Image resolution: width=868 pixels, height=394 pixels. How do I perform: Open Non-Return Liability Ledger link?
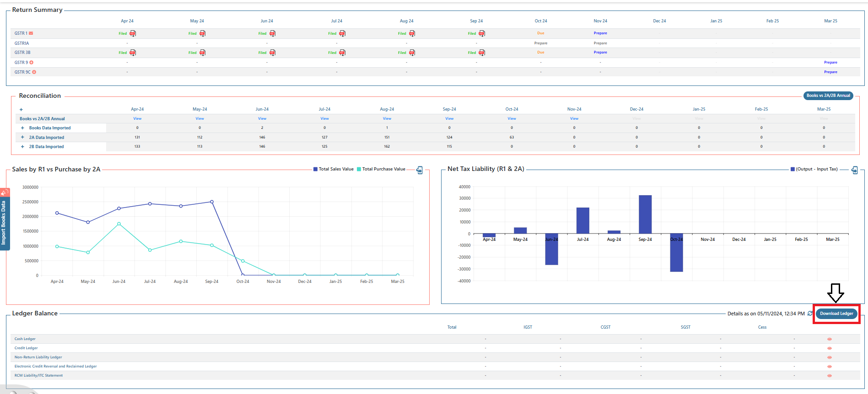click(38, 357)
